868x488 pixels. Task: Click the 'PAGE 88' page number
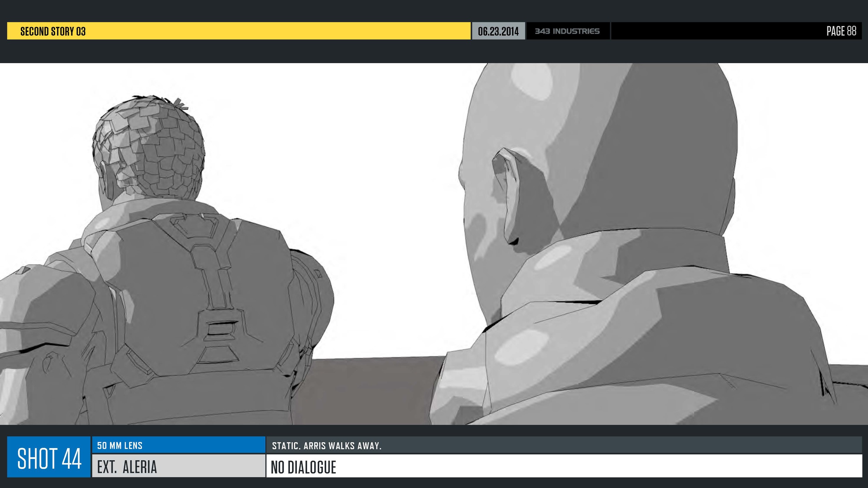pyautogui.click(x=841, y=31)
